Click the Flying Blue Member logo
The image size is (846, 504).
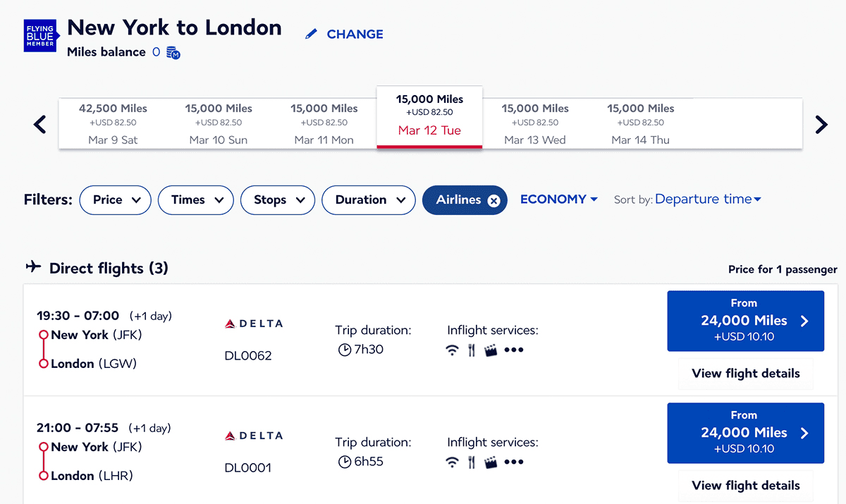point(40,35)
